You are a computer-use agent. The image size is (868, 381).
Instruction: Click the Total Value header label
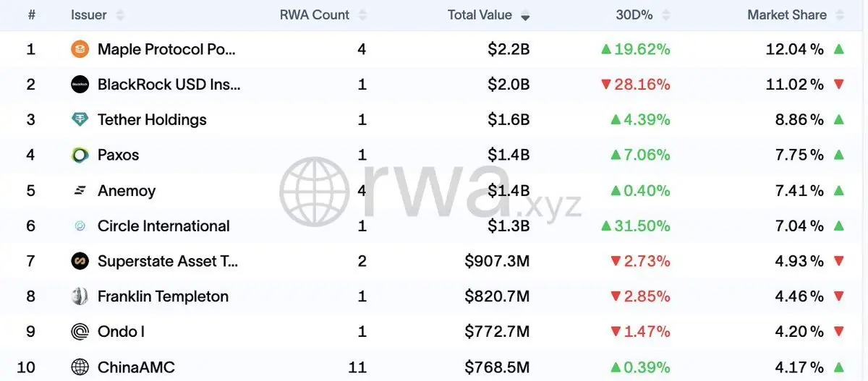[x=480, y=15]
